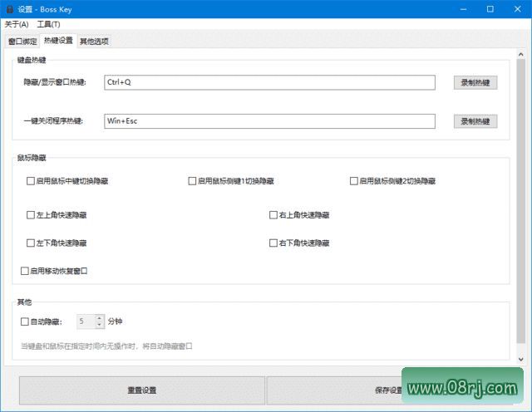532x412 pixels.
Task: Close the Boss Key settings window
Action: 517,9
